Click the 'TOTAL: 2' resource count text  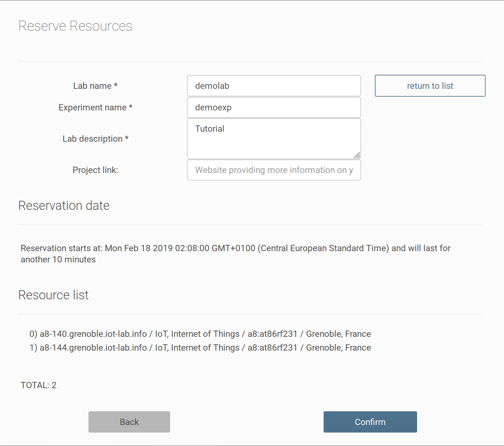(38, 385)
